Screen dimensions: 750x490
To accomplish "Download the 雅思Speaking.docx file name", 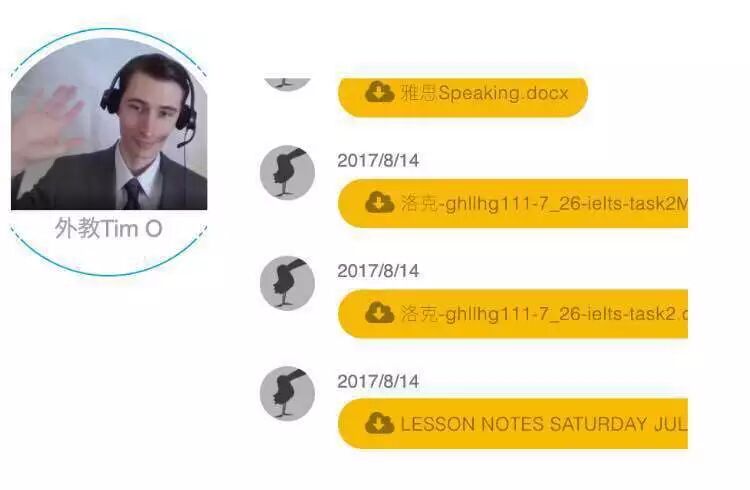I will click(485, 92).
